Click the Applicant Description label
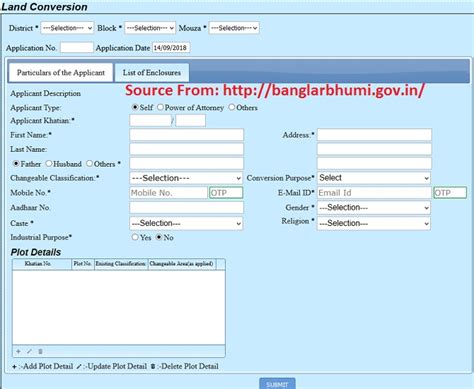The width and height of the screenshot is (474, 389). 46,93
